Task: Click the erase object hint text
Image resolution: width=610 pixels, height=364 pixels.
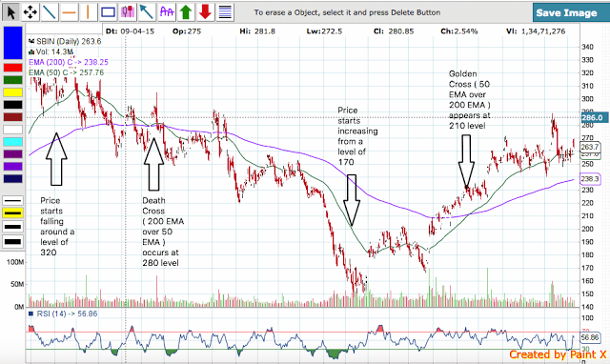Action: (347, 12)
